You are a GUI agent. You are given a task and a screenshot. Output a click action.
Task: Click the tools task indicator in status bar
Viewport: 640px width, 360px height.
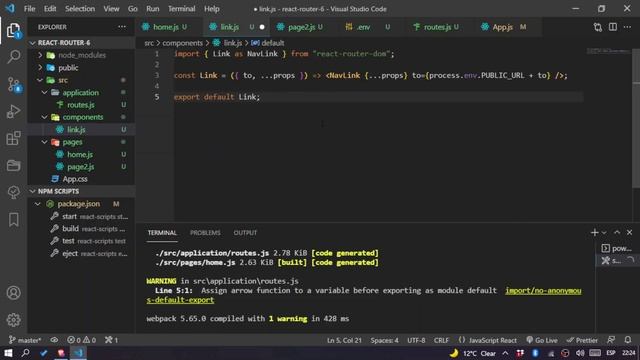[x=111, y=340]
